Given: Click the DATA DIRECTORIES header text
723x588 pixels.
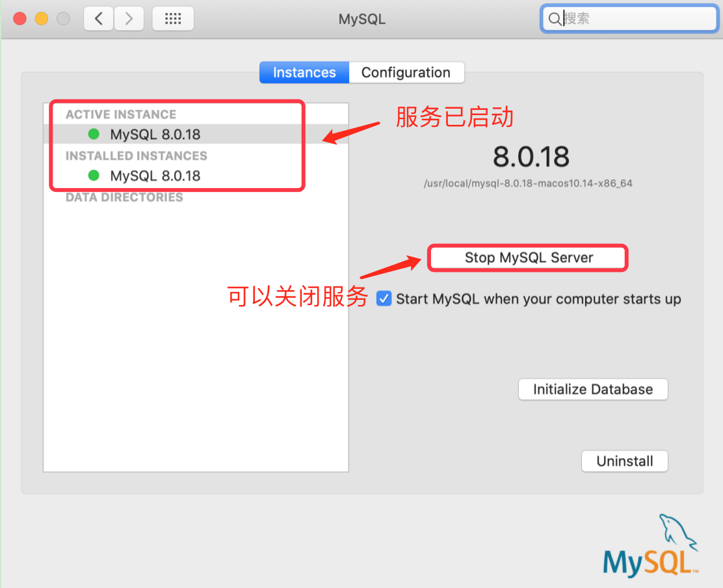Looking at the screenshot, I should pyautogui.click(x=124, y=197).
